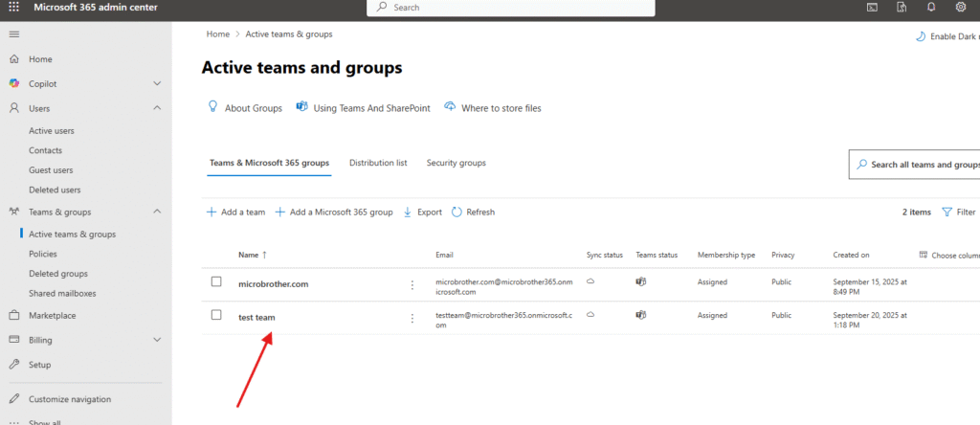Switch to the Distribution list tab
Screen dimensions: 980x425
click(378, 163)
